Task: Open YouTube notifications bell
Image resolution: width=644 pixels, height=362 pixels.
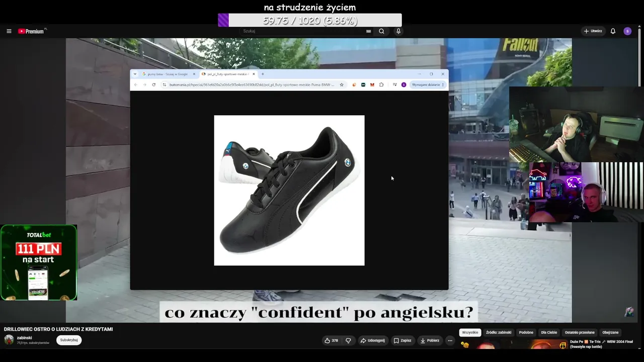Action: click(613, 31)
